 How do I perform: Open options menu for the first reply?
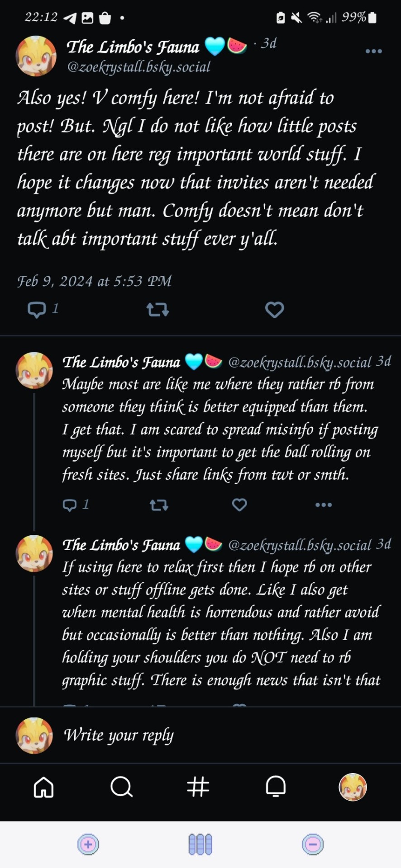pyautogui.click(x=323, y=505)
